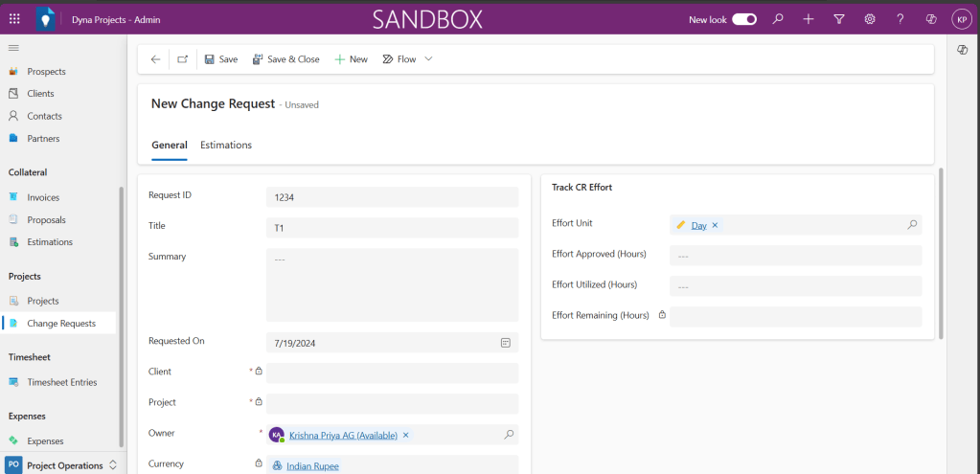Open the advanced find filter icon

pos(839,18)
